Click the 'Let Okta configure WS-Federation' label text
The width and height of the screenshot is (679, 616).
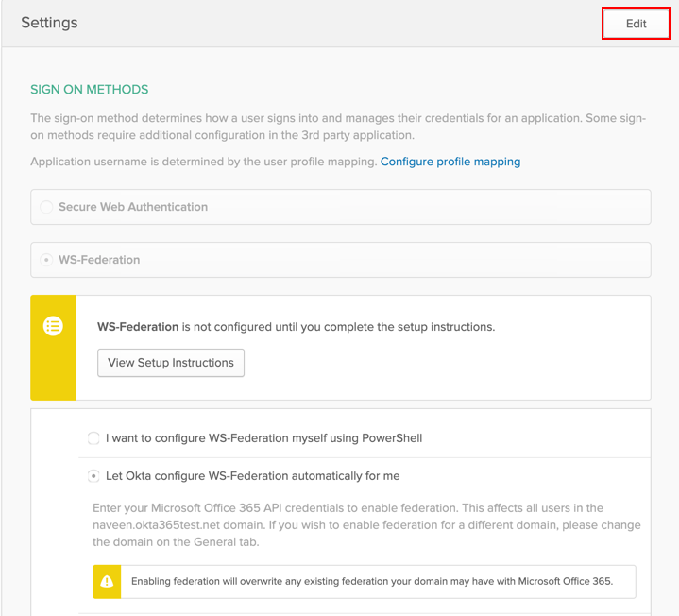[252, 476]
